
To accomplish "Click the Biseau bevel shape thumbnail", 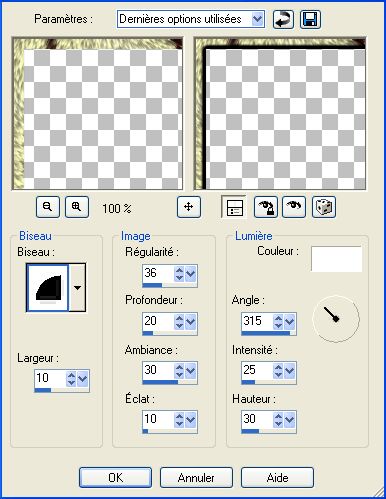I will tap(48, 288).
